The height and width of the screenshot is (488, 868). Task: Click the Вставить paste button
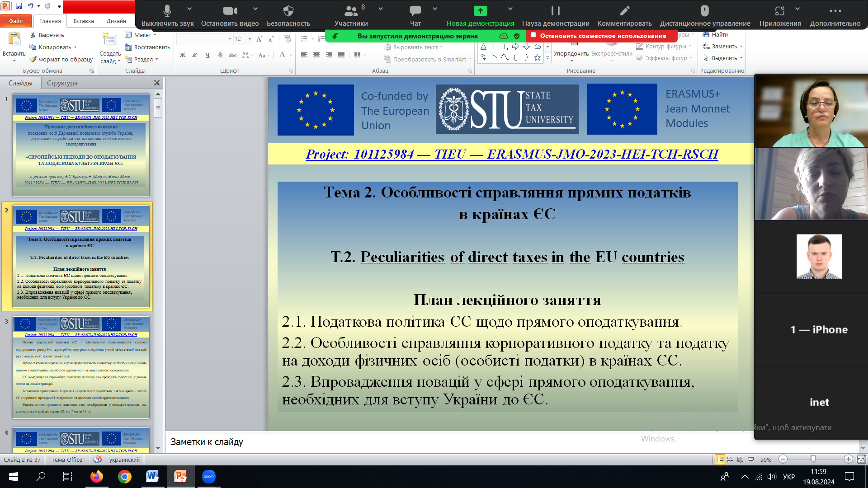(14, 47)
